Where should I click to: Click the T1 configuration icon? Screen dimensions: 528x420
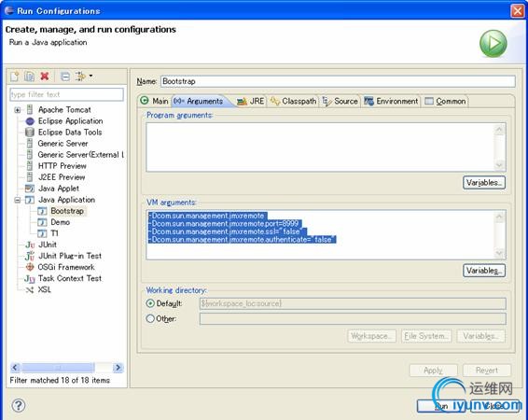[x=42, y=233]
